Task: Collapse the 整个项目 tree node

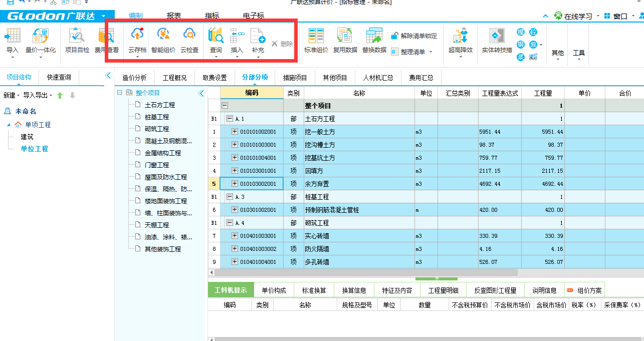Action: point(119,93)
